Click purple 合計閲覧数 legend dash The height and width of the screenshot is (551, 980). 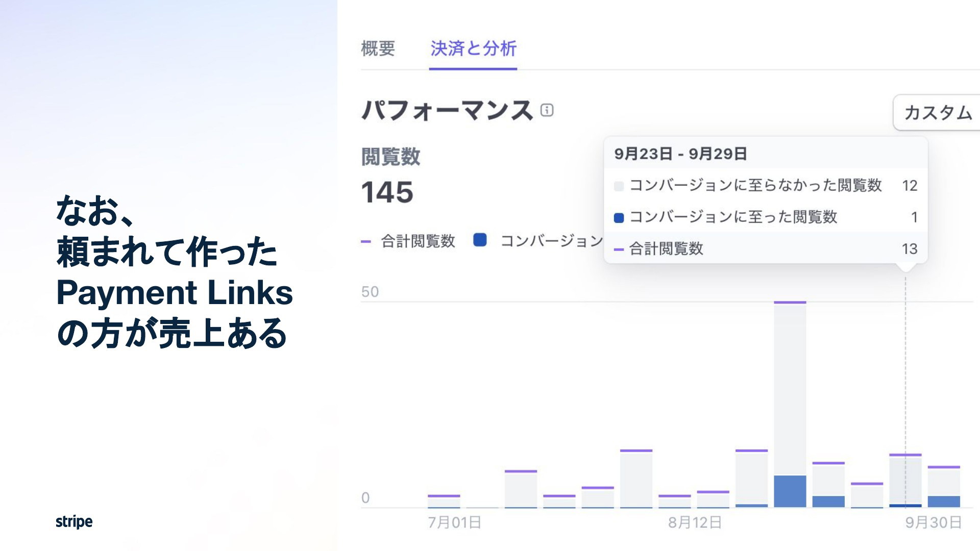pyautogui.click(x=365, y=241)
